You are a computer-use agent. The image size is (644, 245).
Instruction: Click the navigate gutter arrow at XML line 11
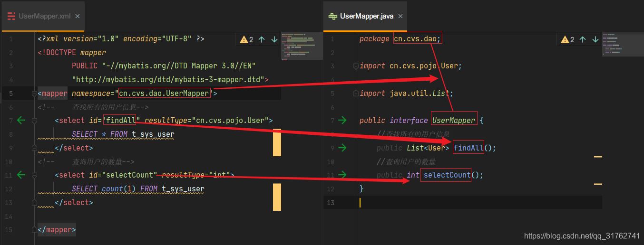21,175
